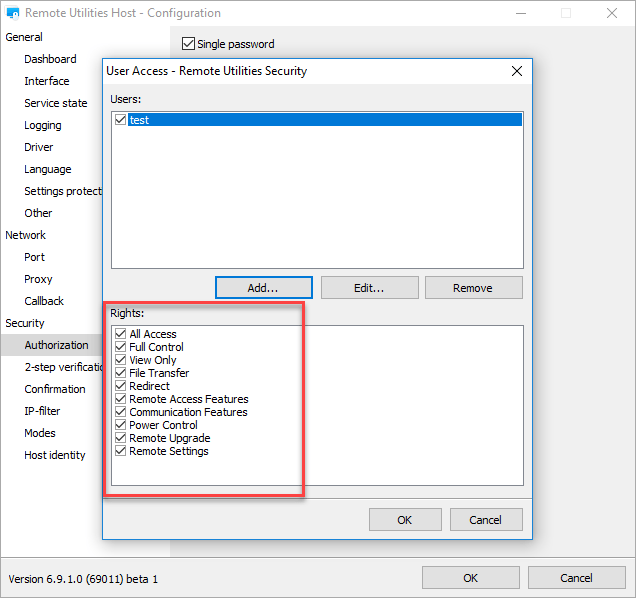Select General category in sidebar
636x598 pixels.
24,37
